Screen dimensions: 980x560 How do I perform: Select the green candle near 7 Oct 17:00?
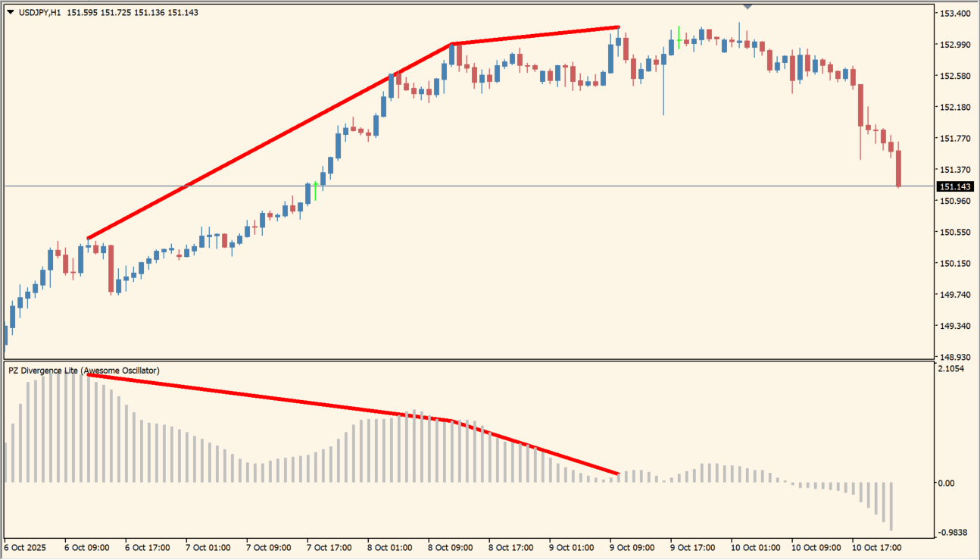[316, 189]
